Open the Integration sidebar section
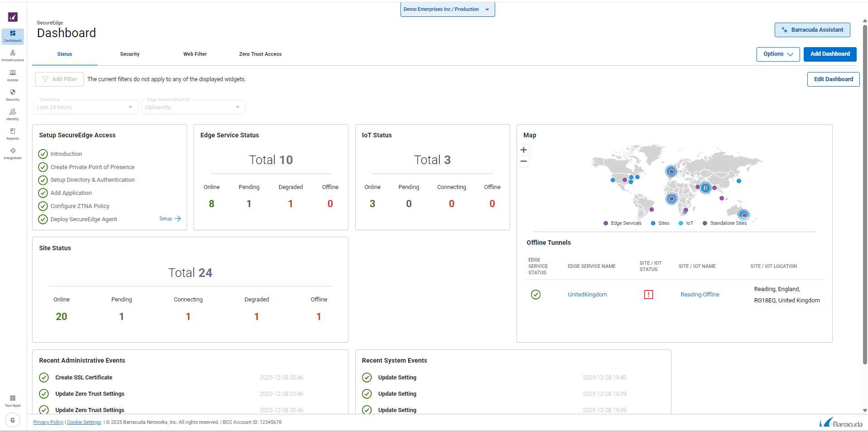This screenshot has height=432, width=868. click(12, 153)
